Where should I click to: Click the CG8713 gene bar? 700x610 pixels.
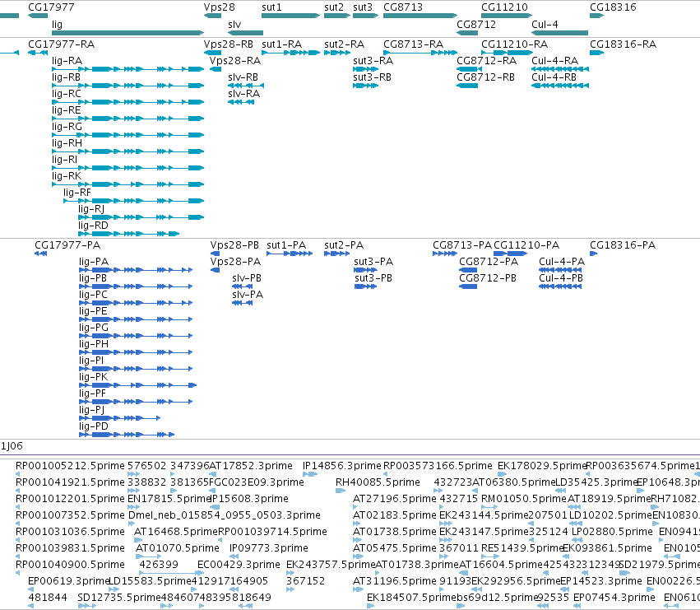coord(420,16)
